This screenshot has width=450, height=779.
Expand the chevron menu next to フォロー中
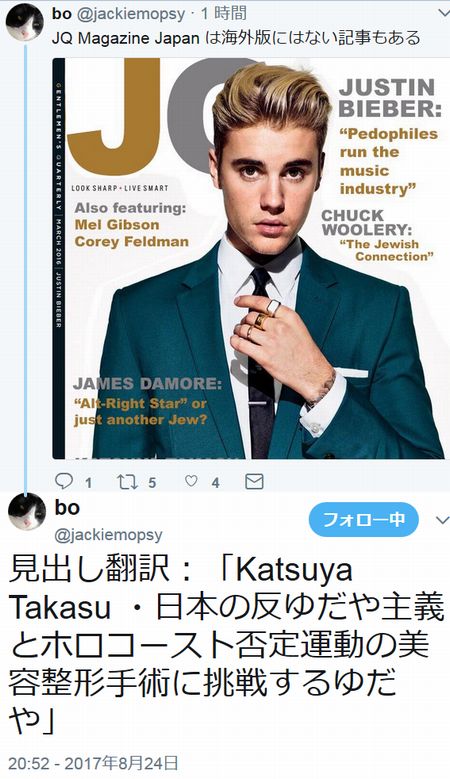[442, 521]
